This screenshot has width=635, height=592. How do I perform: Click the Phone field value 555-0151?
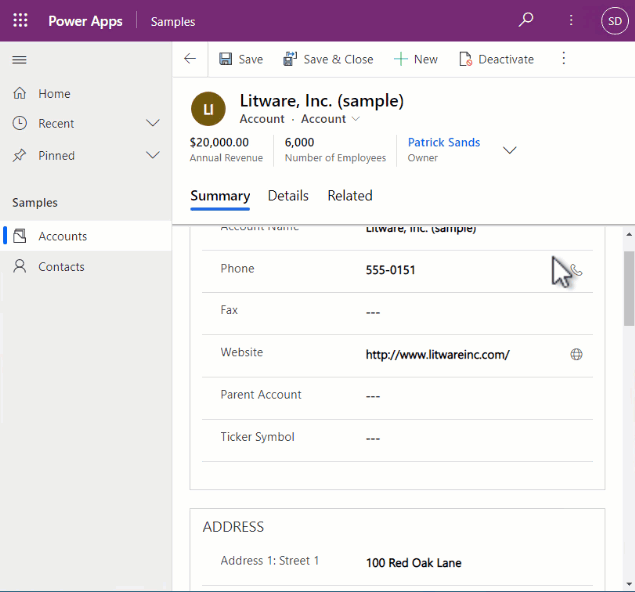coord(390,270)
